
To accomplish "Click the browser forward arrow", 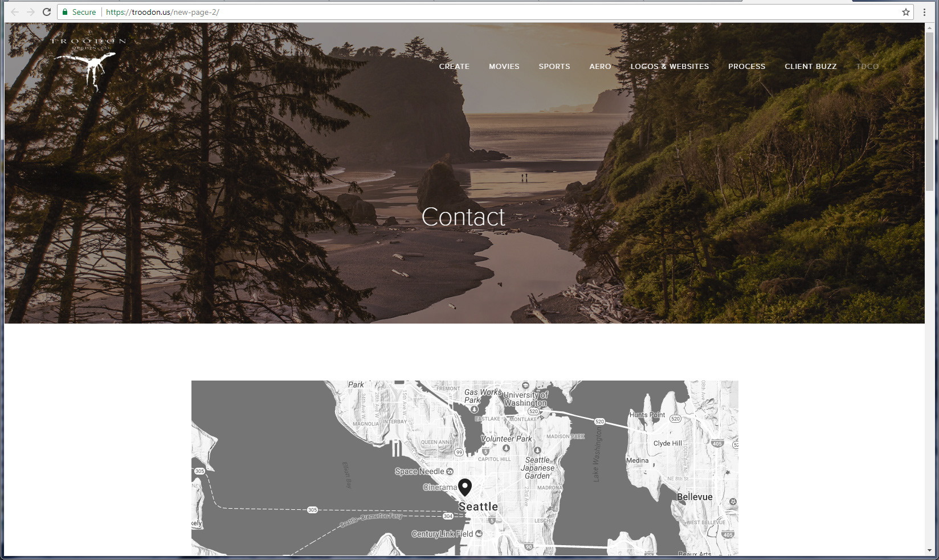I will 31,12.
